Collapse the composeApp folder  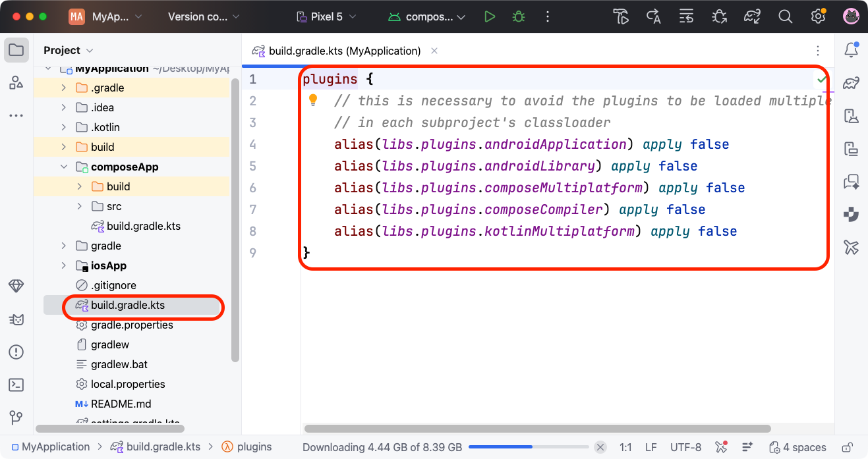[64, 167]
